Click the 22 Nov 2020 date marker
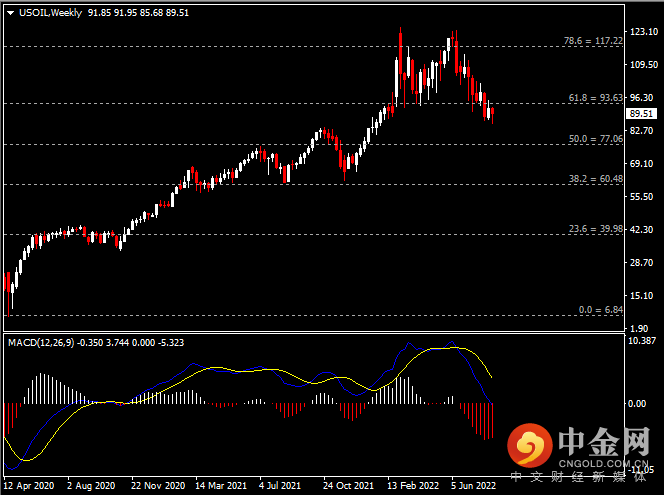This screenshot has height=495, width=664. tap(158, 485)
